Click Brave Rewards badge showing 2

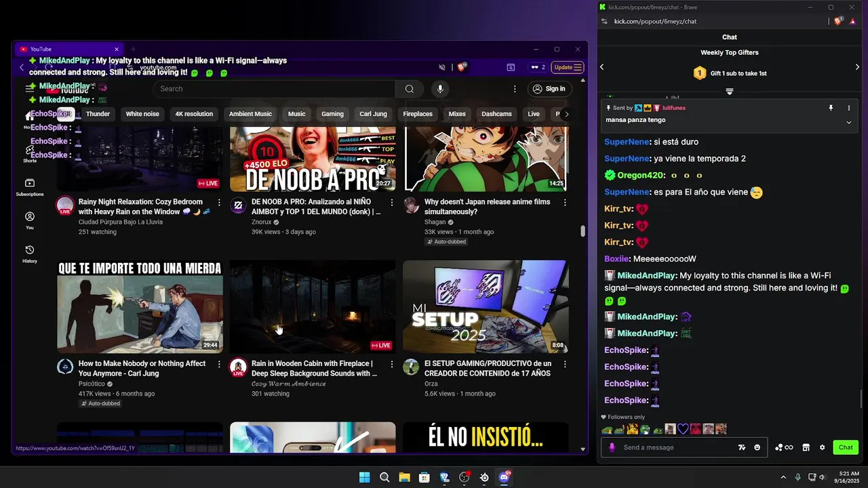(538, 67)
